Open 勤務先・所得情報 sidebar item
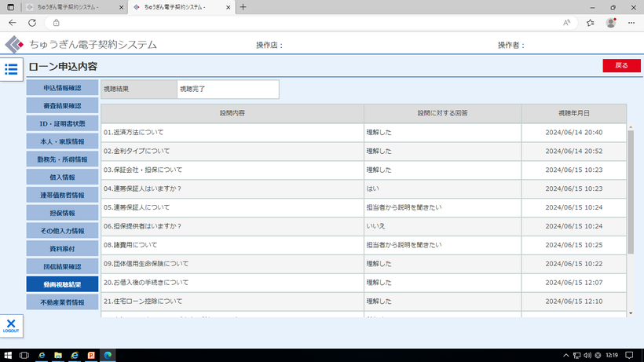The image size is (644, 362). click(x=62, y=159)
